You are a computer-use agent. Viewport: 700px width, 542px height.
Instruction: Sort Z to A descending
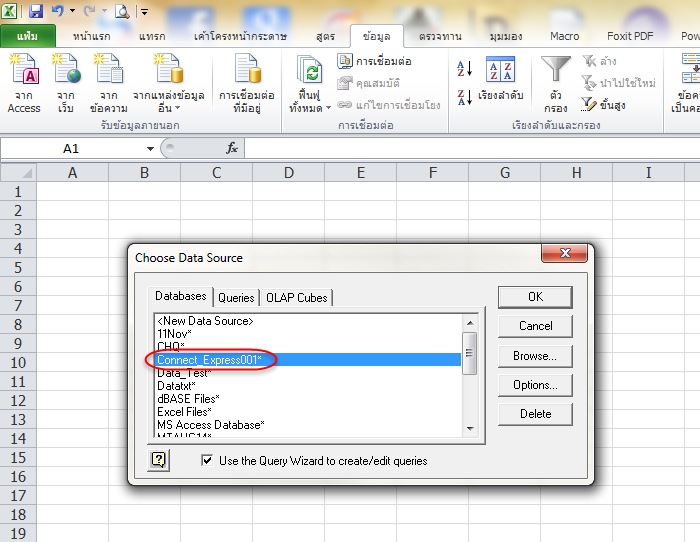click(464, 97)
